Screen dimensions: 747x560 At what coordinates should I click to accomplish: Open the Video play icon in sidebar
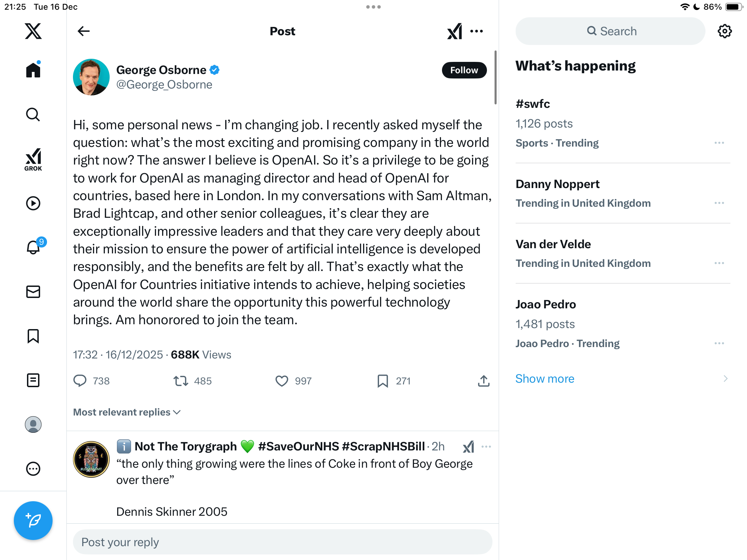pos(33,203)
